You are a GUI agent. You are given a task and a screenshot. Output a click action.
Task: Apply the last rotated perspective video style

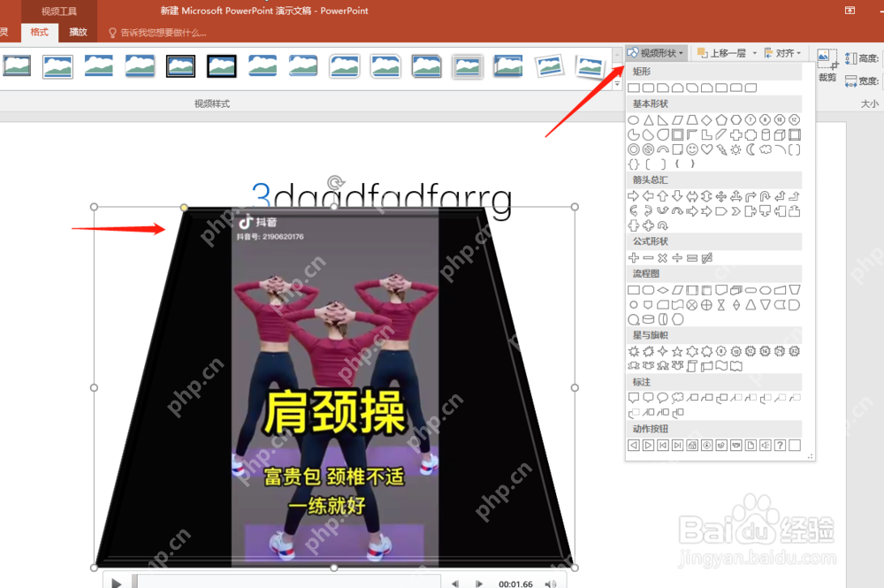pyautogui.click(x=589, y=66)
